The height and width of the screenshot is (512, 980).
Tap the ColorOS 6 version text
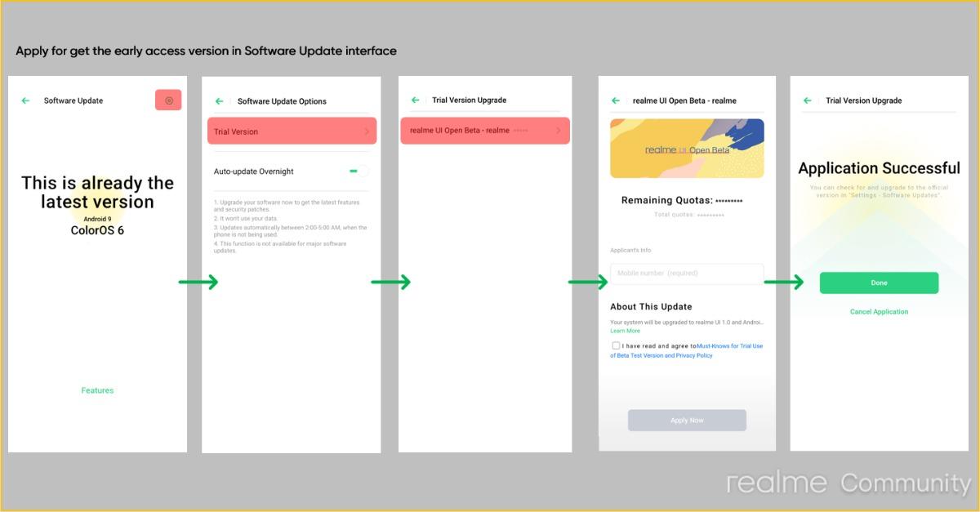tap(97, 230)
